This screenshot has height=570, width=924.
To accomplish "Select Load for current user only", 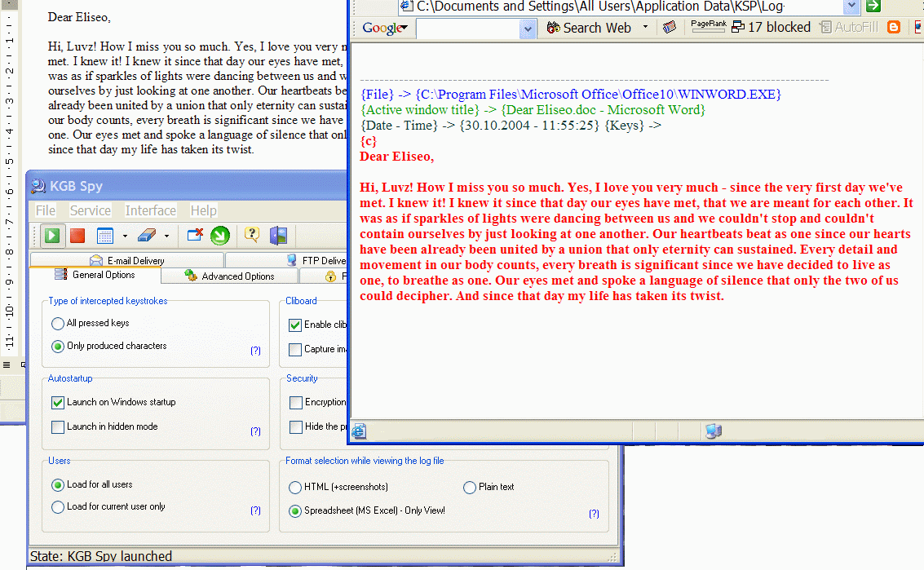I will click(x=58, y=507).
